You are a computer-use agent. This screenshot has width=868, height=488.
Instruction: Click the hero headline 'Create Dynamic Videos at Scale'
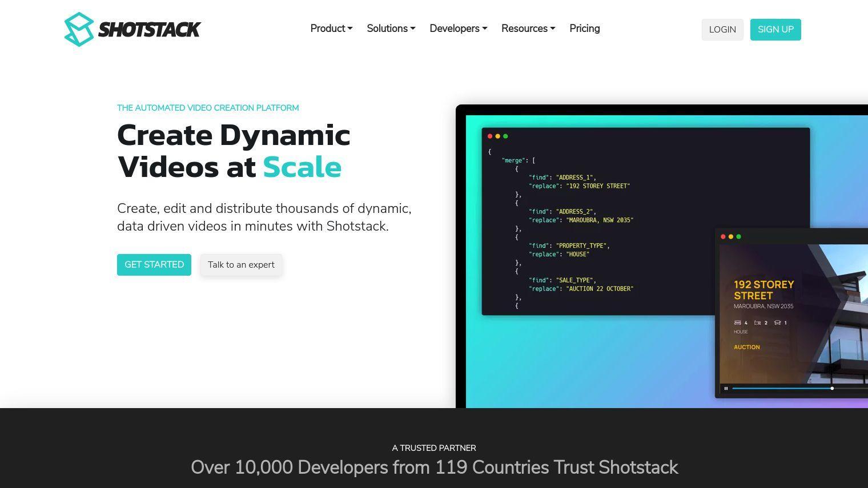234,151
